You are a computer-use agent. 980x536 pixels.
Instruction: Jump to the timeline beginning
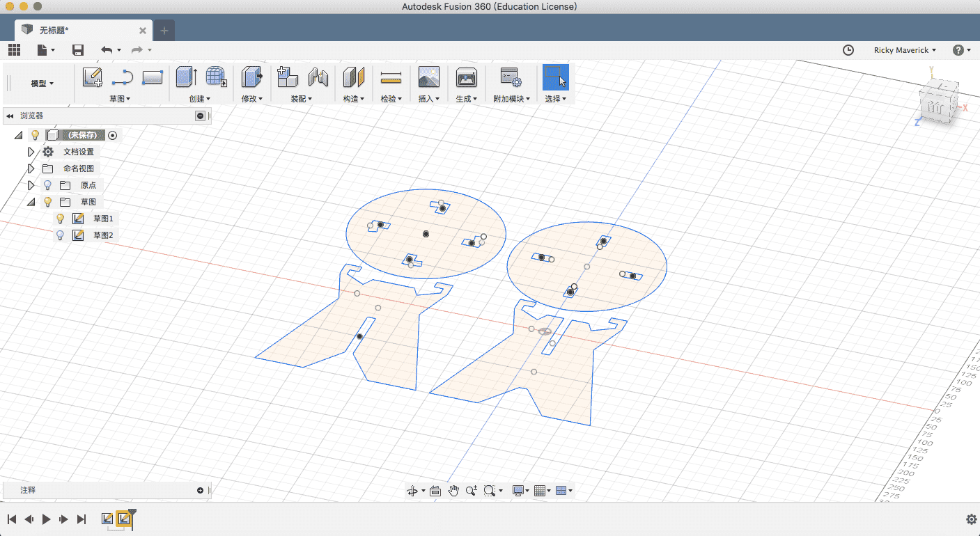tap(12, 519)
